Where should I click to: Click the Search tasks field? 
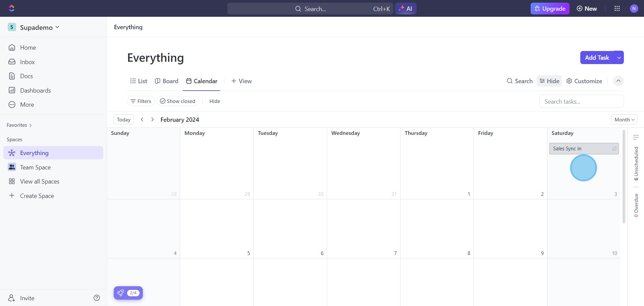tap(581, 101)
